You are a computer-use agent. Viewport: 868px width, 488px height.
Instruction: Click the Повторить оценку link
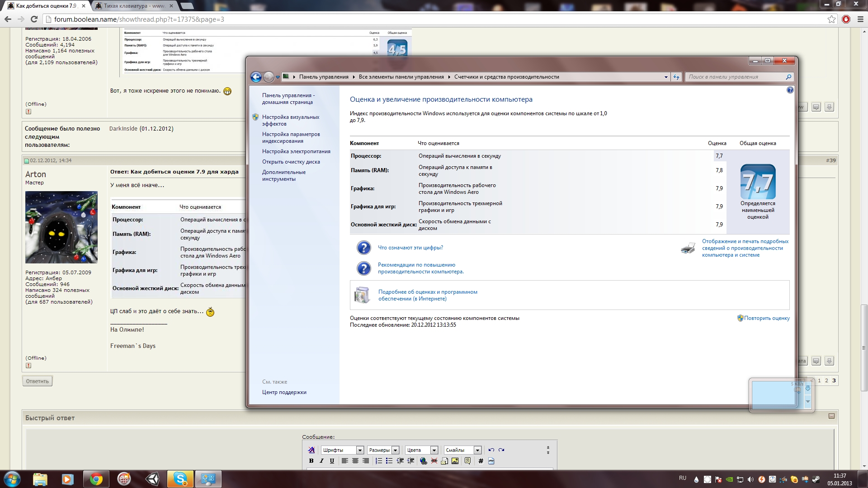[766, 318]
